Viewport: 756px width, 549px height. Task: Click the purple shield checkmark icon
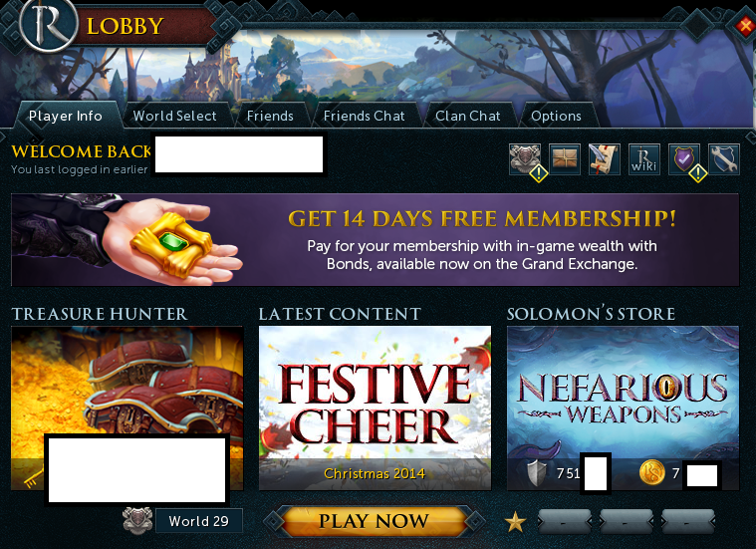(x=683, y=158)
